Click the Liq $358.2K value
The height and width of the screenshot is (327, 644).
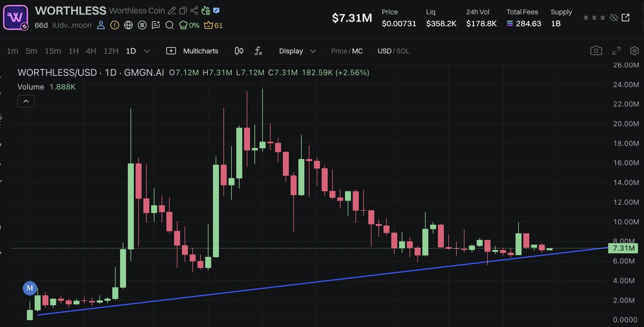pos(441,24)
